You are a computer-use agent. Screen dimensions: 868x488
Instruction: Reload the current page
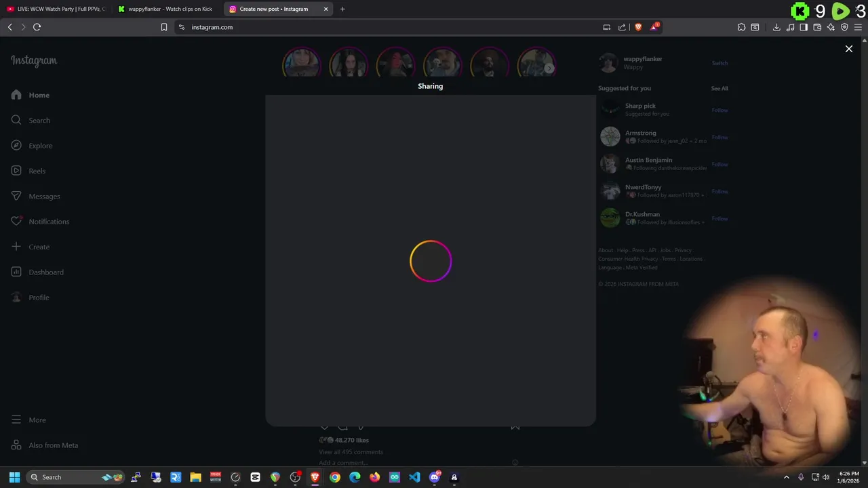pyautogui.click(x=37, y=27)
